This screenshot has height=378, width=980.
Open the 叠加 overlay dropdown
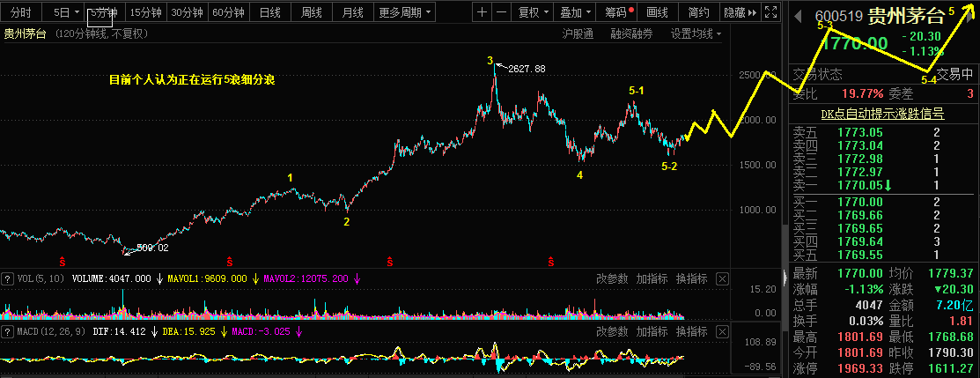click(574, 11)
